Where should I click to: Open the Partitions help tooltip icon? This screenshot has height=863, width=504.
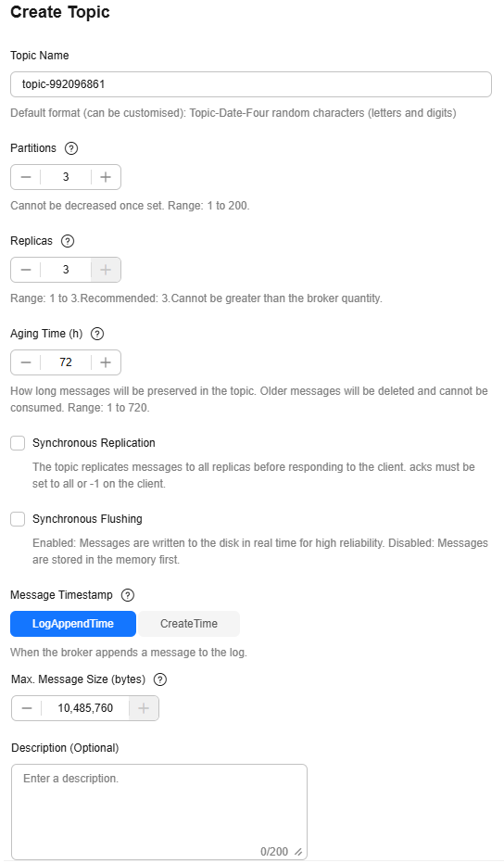(x=71, y=148)
